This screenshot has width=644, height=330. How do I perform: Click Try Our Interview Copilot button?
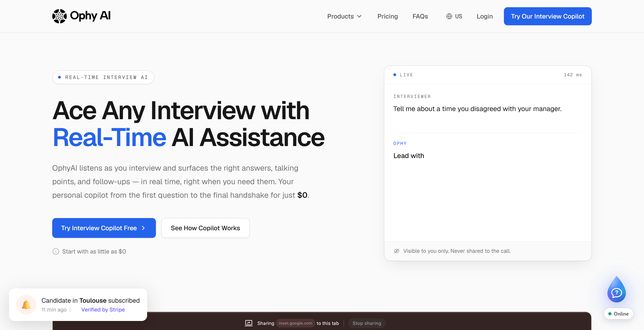coord(547,16)
